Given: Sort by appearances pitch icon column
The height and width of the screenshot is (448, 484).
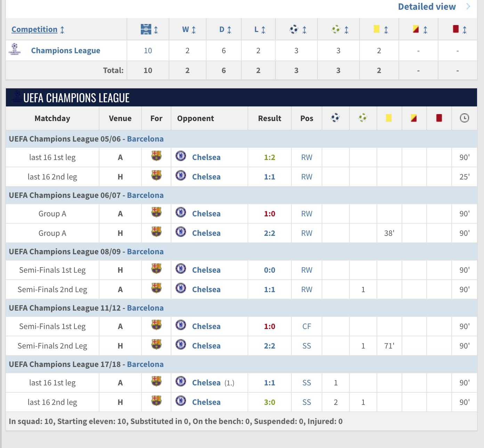Looking at the screenshot, I should (146, 30).
